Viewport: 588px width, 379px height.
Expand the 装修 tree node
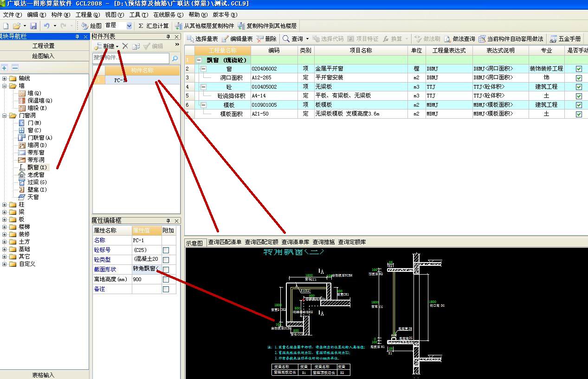(x=5, y=234)
